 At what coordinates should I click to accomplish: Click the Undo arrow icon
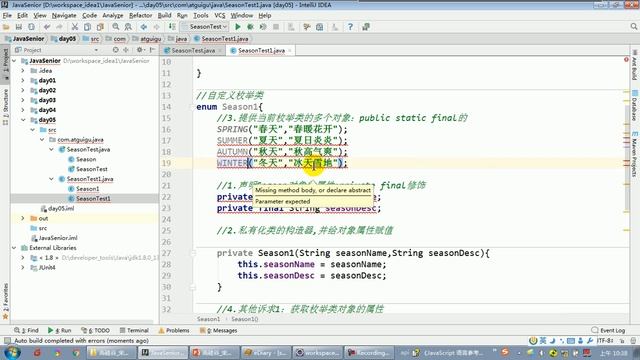47,27
